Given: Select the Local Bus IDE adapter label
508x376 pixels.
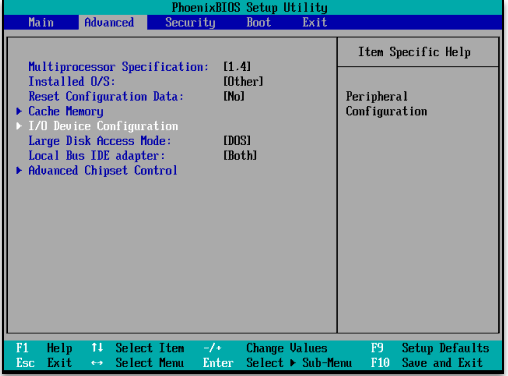Looking at the screenshot, I should [x=97, y=156].
